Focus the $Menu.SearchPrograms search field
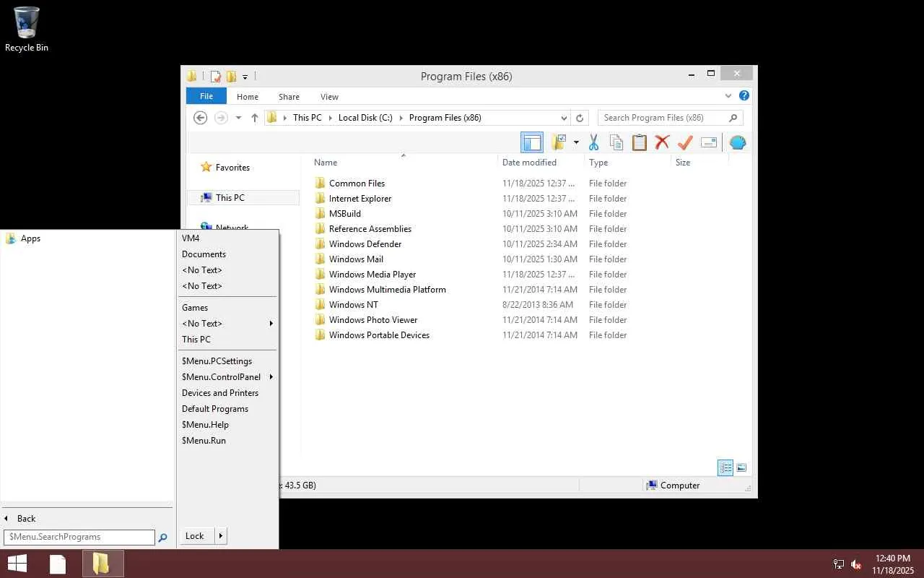The height and width of the screenshot is (578, 924). tap(79, 537)
